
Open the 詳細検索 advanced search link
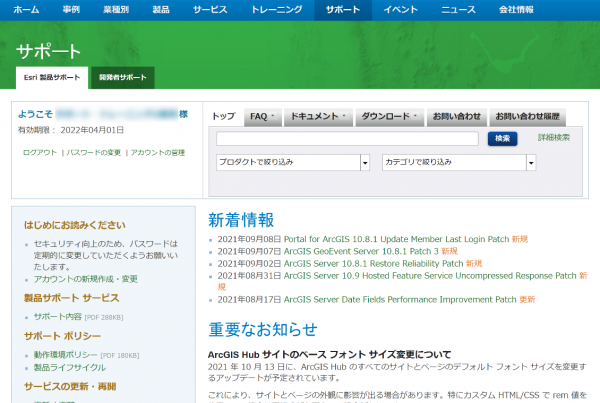(554, 137)
